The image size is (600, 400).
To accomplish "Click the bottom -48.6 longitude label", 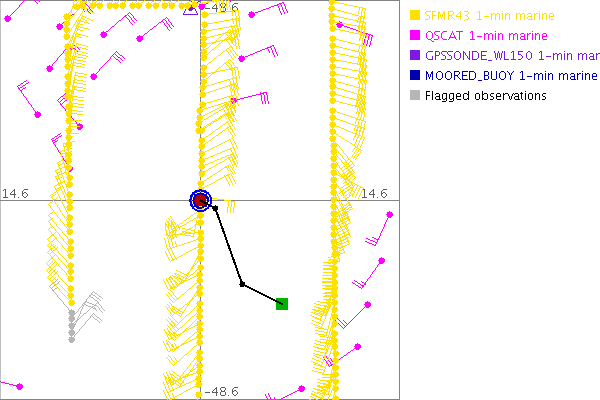I will 222,392.
